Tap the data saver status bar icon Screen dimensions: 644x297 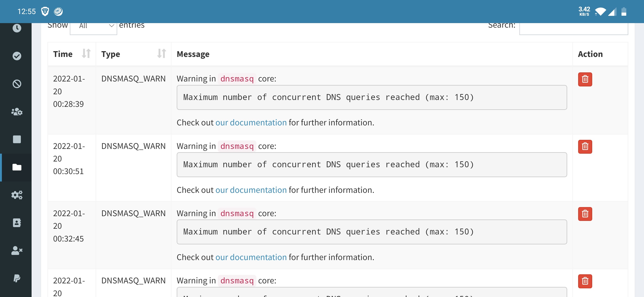58,12
